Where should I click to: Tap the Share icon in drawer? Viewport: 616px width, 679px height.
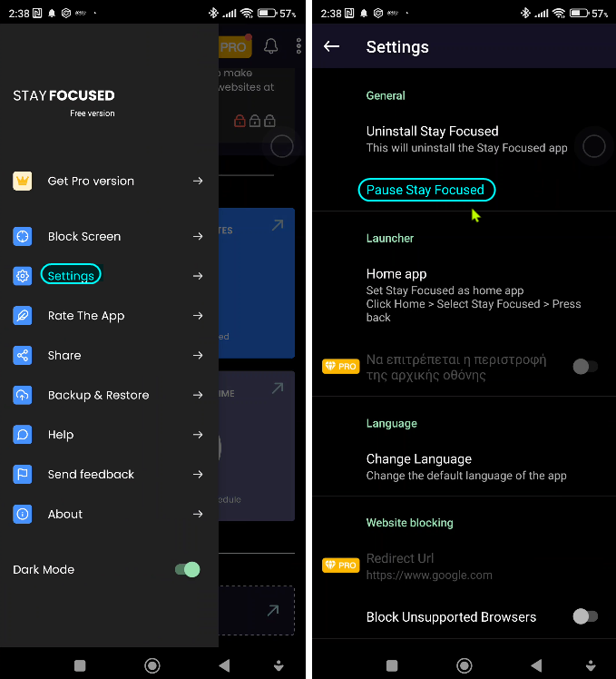pyautogui.click(x=22, y=356)
